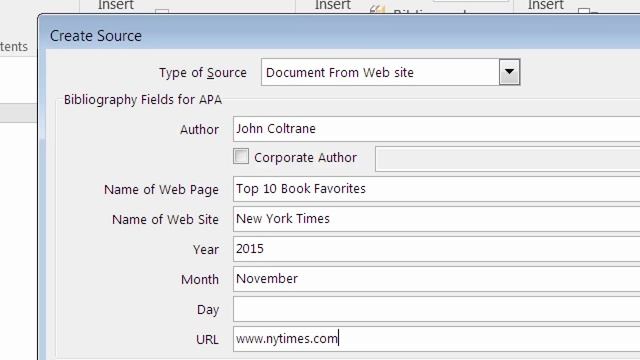Click the Bibliography Fields for APA heading
This screenshot has height=360, width=640.
[x=143, y=100]
